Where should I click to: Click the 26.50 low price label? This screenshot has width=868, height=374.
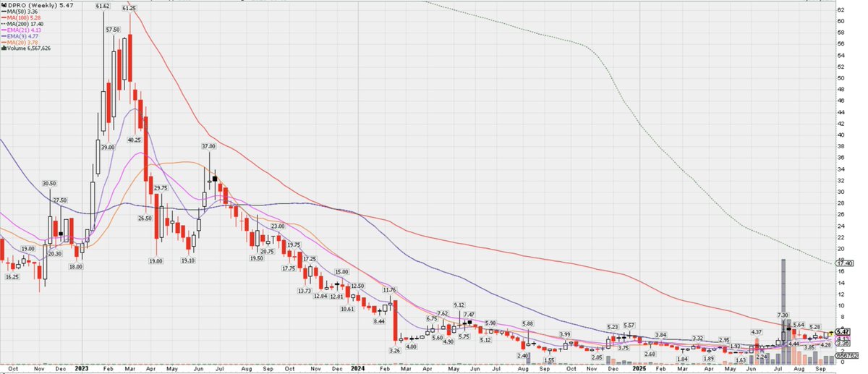point(145,218)
